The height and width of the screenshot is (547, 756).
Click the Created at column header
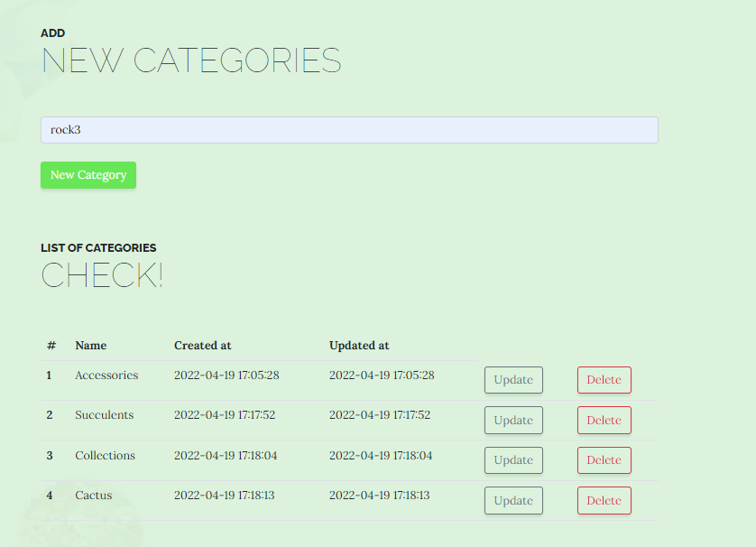point(202,345)
